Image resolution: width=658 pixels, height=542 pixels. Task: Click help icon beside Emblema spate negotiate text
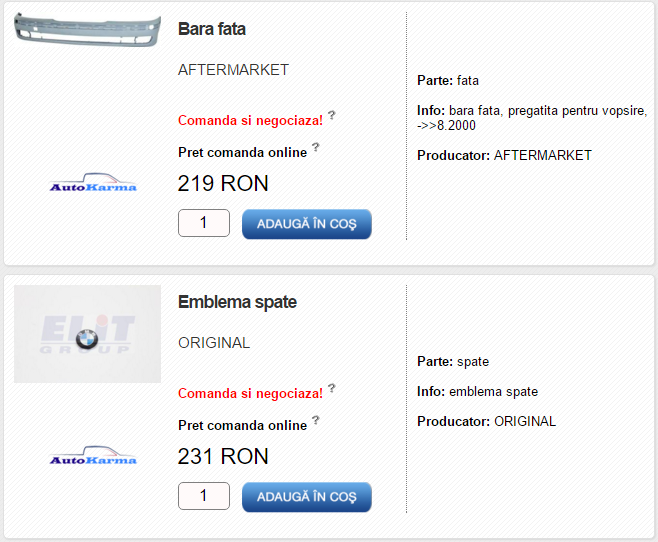332,388
